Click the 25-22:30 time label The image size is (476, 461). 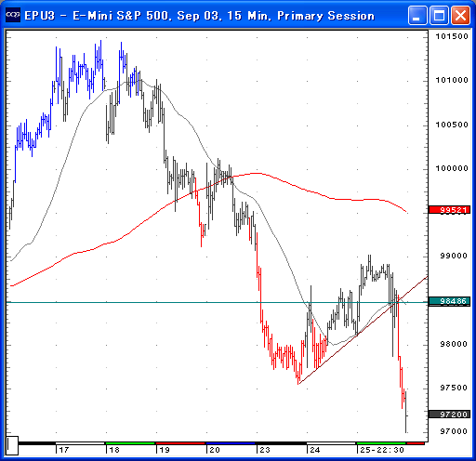pyautogui.click(x=382, y=450)
